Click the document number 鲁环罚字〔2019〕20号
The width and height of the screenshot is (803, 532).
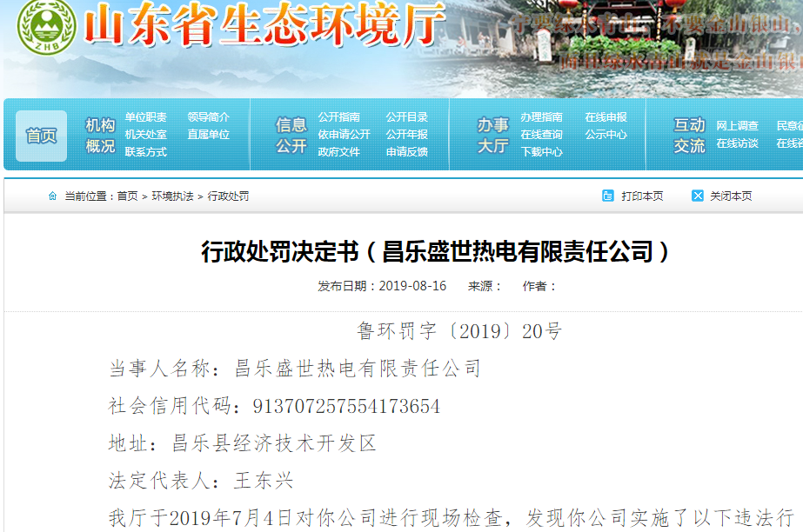[x=459, y=331]
